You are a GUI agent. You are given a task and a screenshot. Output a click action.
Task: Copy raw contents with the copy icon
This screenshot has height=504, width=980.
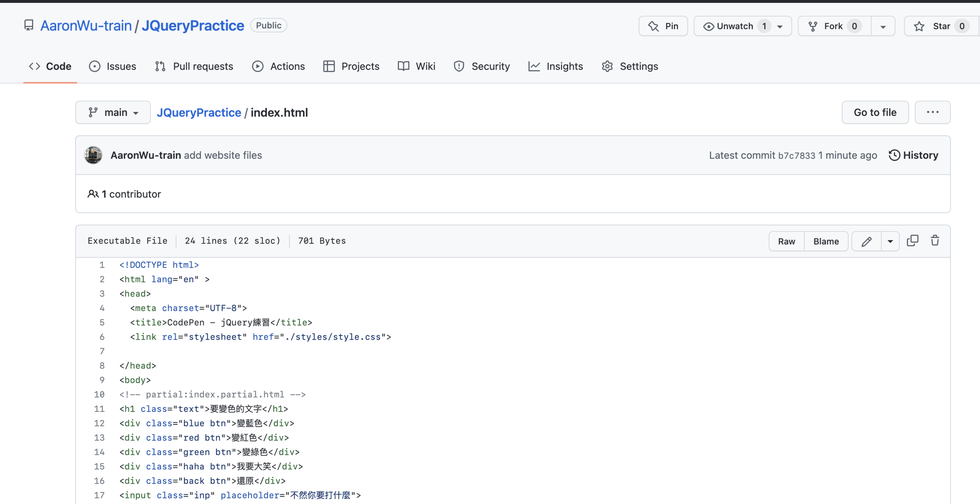913,241
